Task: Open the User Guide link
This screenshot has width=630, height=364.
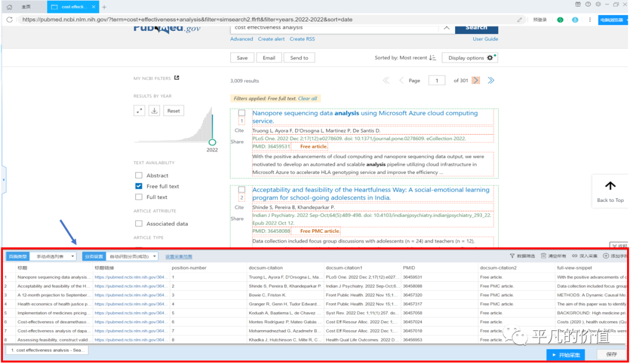Action: [485, 39]
